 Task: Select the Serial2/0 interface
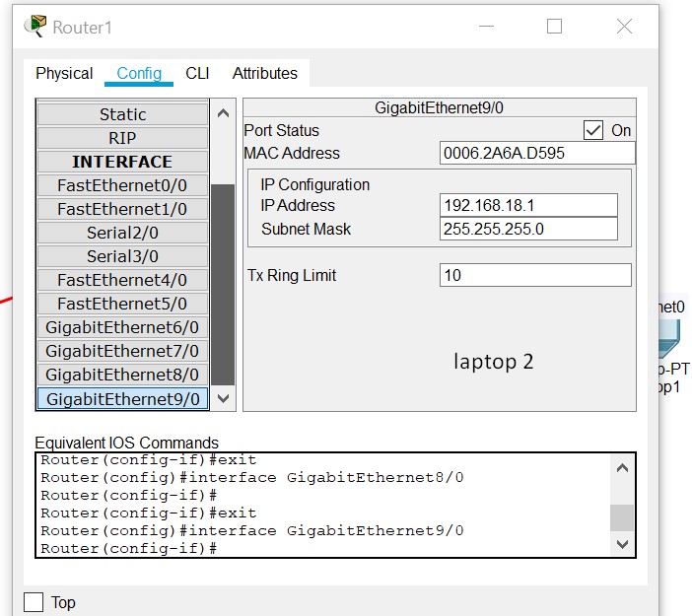coord(122,233)
